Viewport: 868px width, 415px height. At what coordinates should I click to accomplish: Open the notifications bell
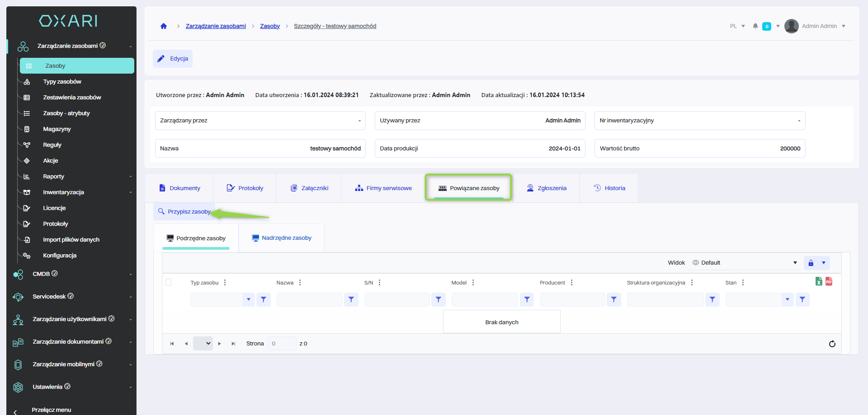click(755, 26)
